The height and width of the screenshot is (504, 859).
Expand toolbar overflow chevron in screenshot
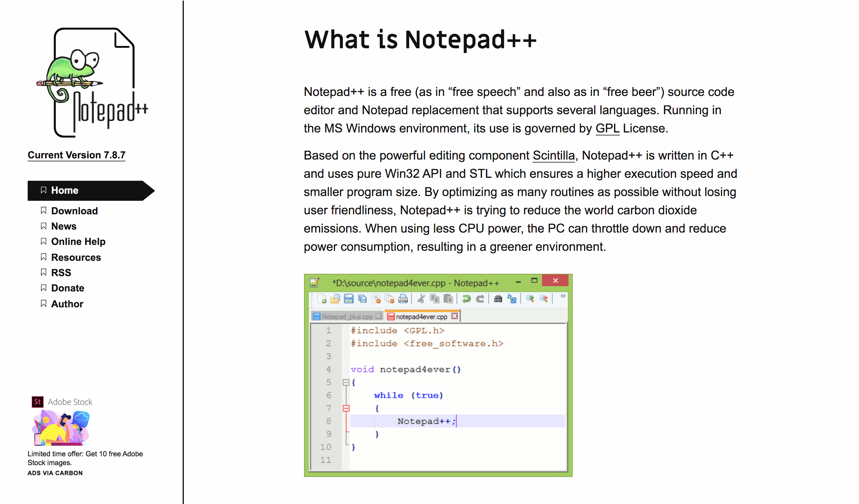tap(563, 296)
